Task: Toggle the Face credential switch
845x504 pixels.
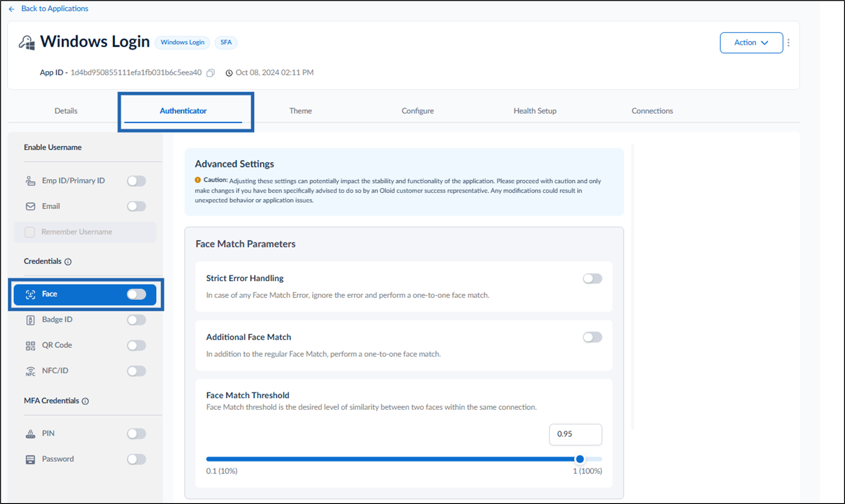Action: tap(137, 294)
